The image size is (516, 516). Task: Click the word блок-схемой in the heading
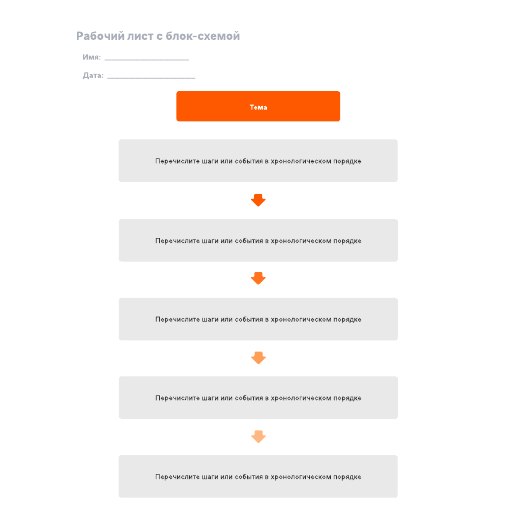203,36
